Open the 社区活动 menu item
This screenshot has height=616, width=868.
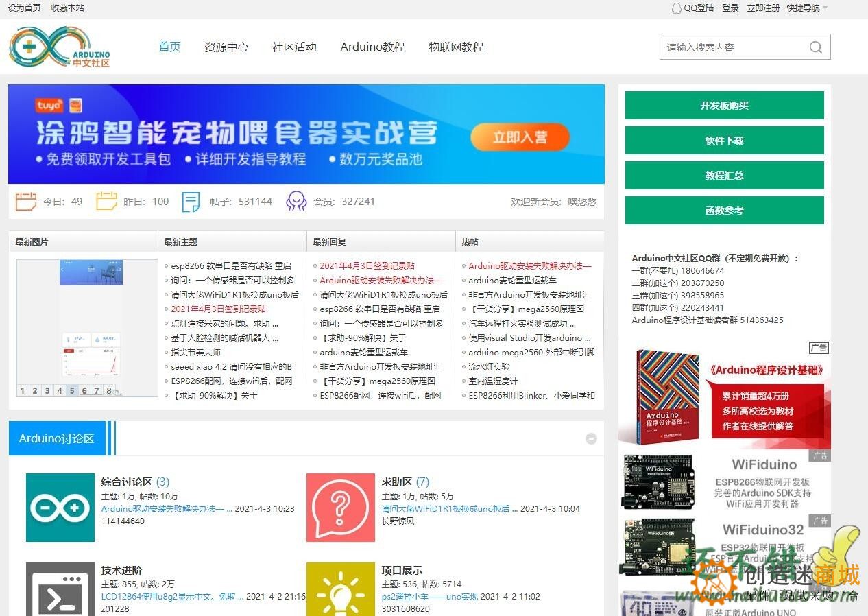tap(294, 47)
